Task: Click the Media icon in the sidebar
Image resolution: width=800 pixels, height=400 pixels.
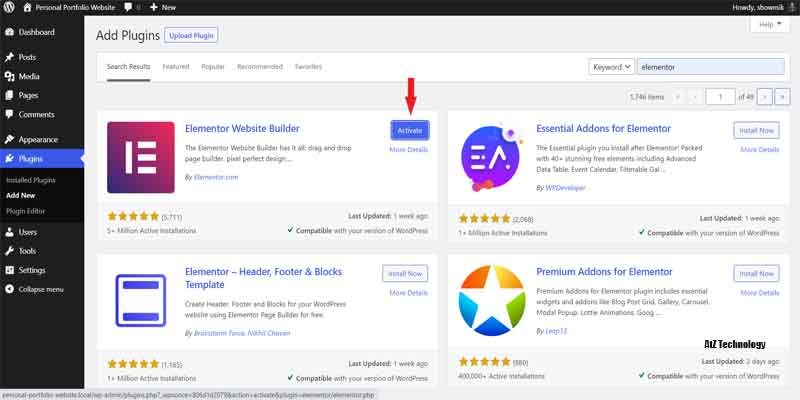Action: point(9,77)
